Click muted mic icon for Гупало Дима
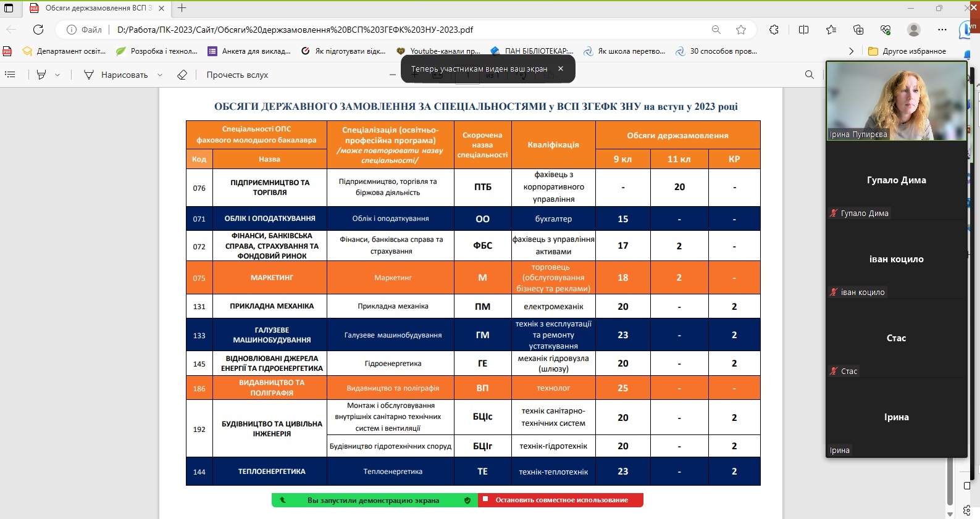 click(x=834, y=214)
